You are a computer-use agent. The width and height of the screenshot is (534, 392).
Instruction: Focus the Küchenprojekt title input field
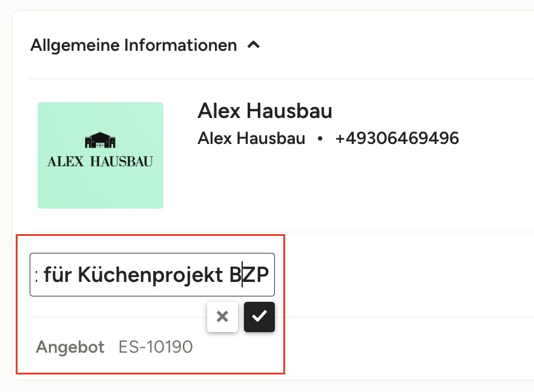(x=152, y=275)
